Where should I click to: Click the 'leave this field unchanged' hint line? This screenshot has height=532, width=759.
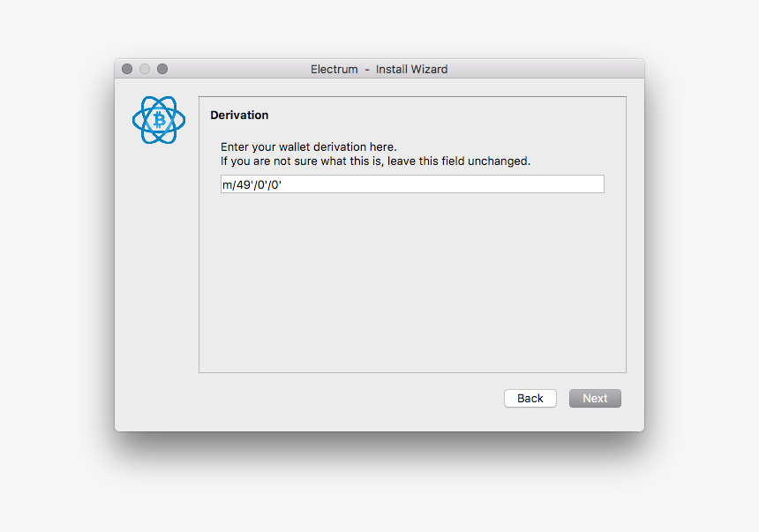tap(376, 161)
